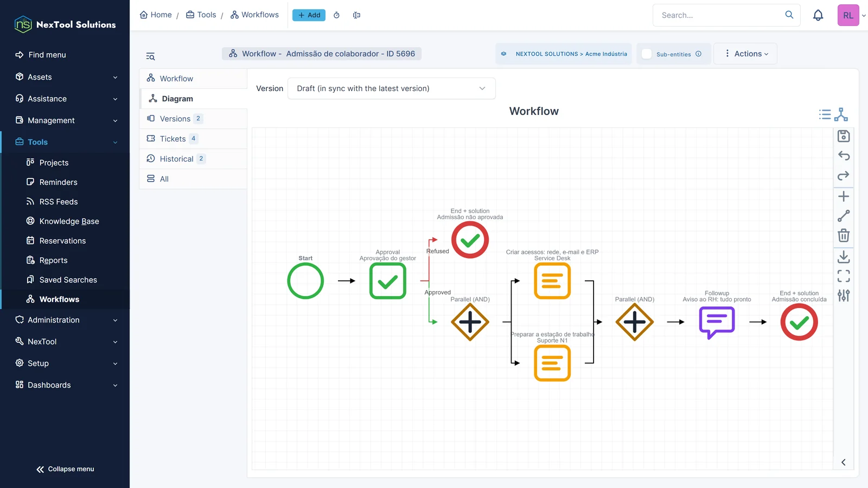Add a new node with plus icon

[x=844, y=196]
